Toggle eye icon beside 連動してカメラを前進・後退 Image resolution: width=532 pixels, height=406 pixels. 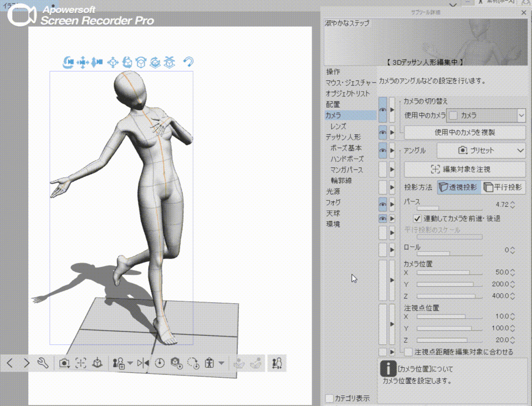click(x=383, y=219)
